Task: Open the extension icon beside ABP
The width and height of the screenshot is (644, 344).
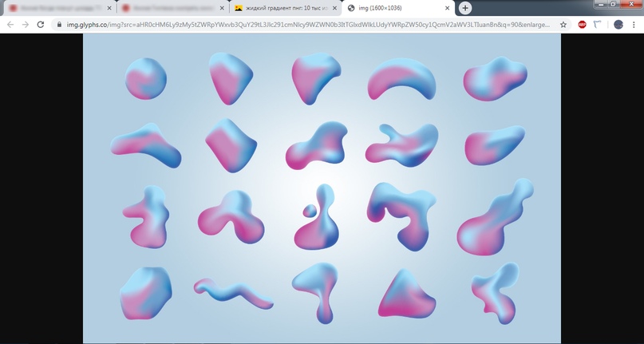Action: click(597, 25)
